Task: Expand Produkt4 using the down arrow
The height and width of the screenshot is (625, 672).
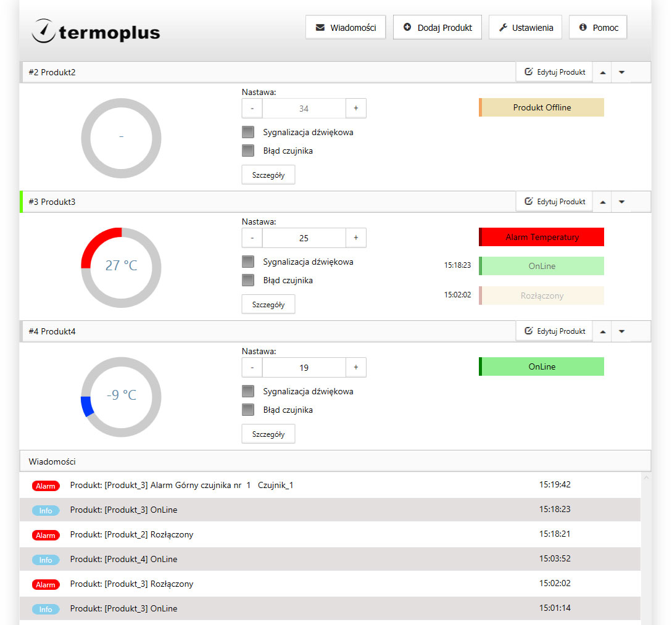Action: (x=621, y=331)
